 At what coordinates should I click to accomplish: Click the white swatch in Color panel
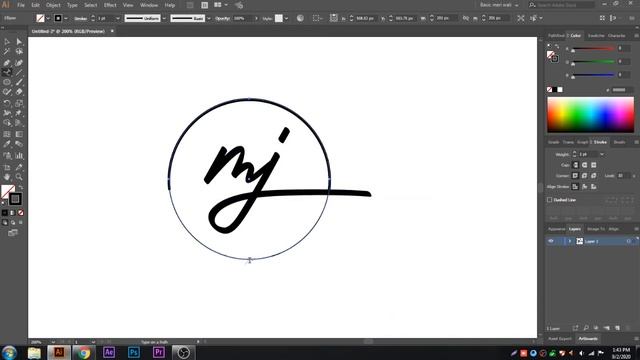click(x=560, y=89)
